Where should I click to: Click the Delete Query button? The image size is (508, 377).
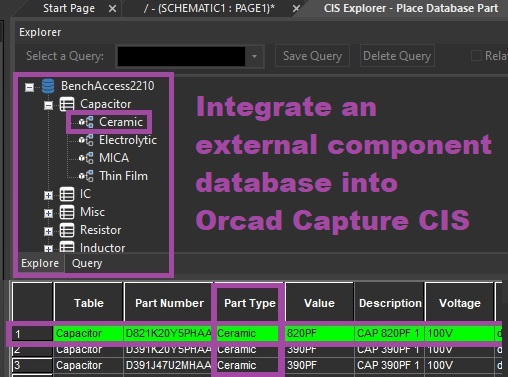click(397, 56)
